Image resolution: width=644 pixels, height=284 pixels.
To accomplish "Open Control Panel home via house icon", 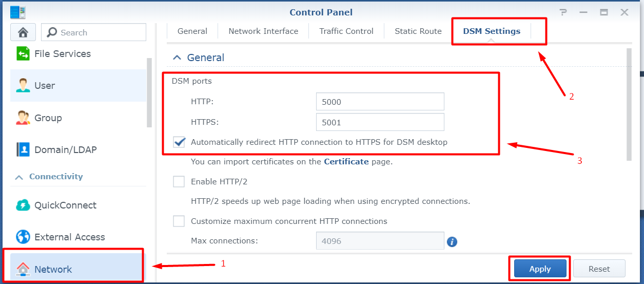I will click(x=23, y=32).
